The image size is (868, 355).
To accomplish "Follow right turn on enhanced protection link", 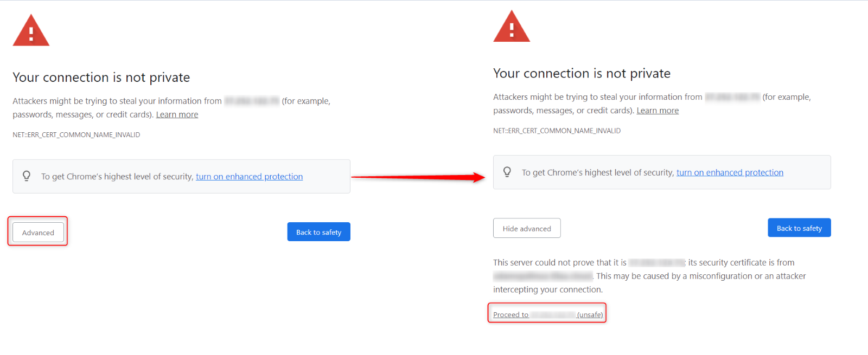I will tap(730, 172).
